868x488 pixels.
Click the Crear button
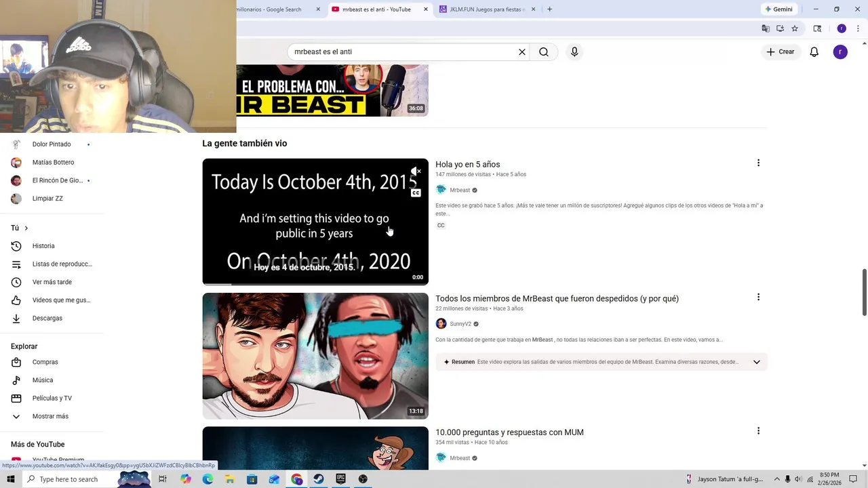pos(781,52)
